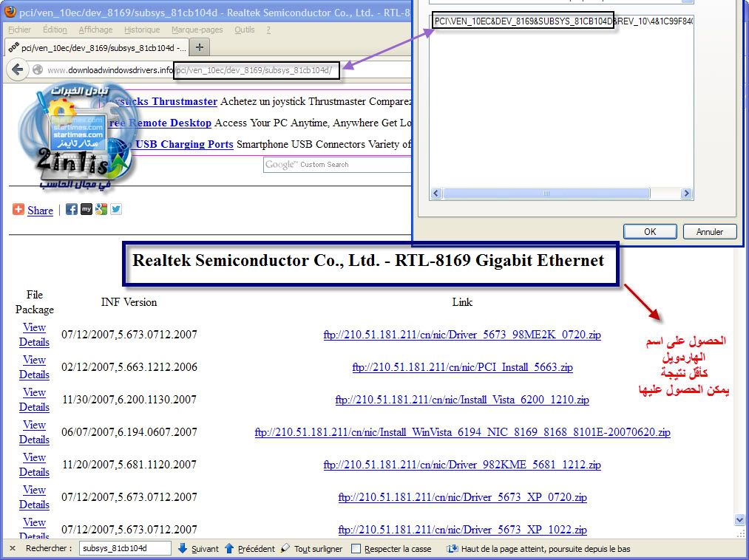The image size is (749, 560).
Task: Open the Install_WinVista_6194_NIC ftp link
Action: [x=462, y=432]
